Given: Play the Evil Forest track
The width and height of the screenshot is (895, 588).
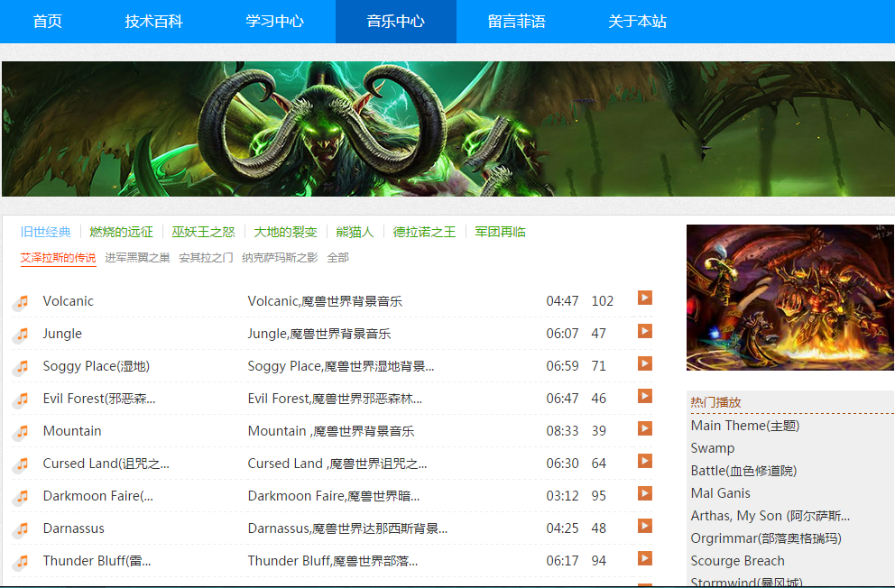Looking at the screenshot, I should point(645,396).
